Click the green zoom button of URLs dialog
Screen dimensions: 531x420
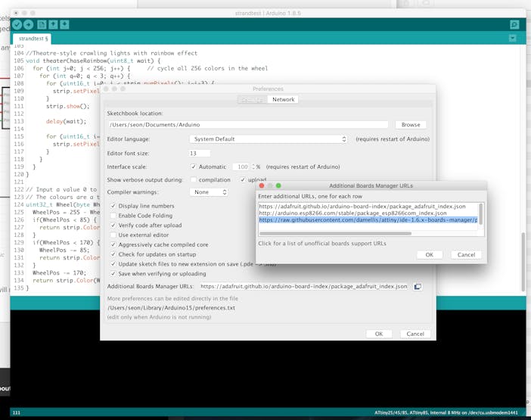[278, 185]
